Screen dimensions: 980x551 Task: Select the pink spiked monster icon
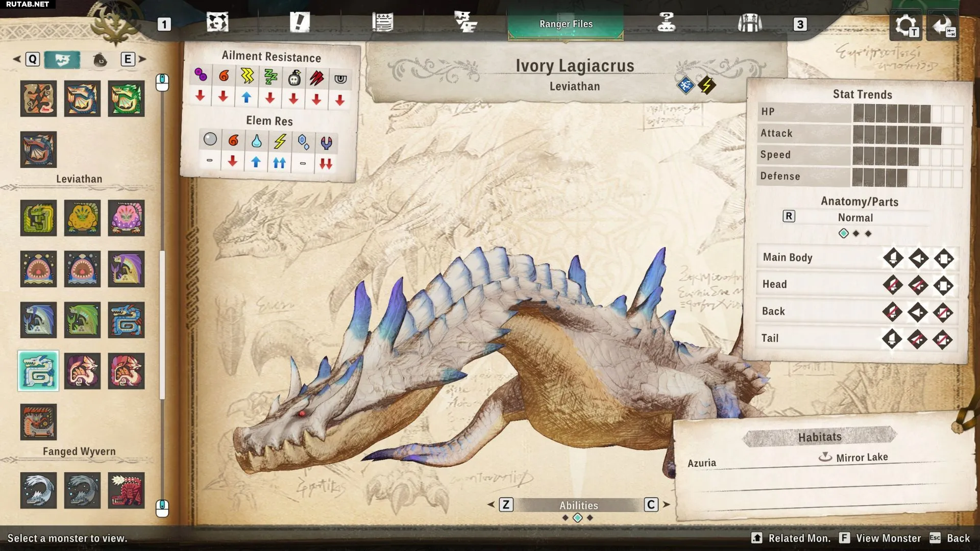[x=126, y=218]
